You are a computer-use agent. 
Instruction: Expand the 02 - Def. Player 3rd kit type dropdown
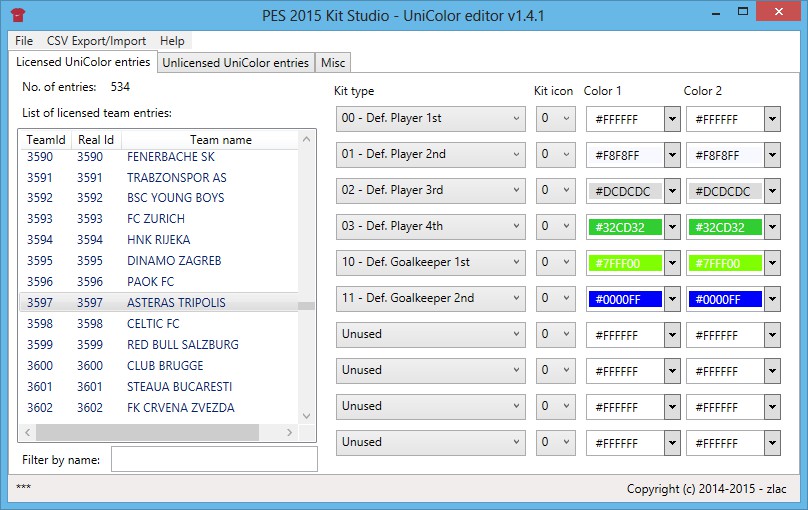point(430,191)
